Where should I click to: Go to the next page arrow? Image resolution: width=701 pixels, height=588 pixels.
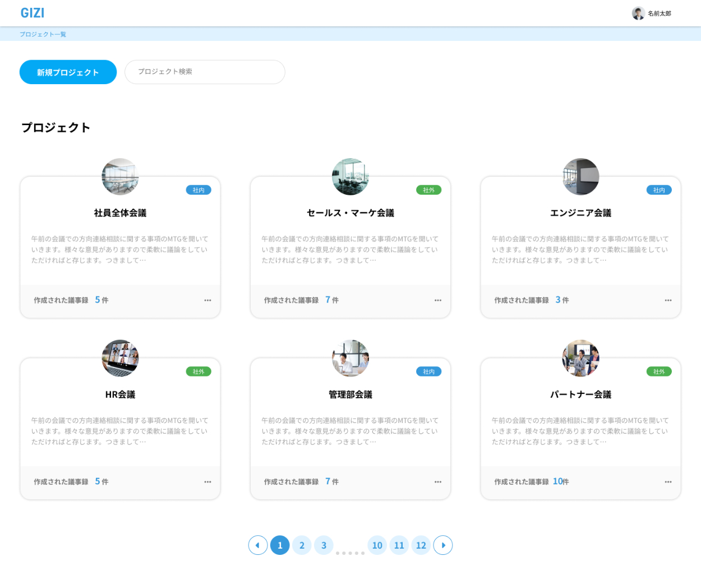443,545
